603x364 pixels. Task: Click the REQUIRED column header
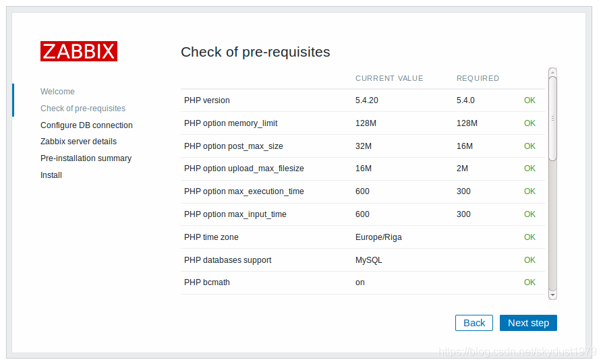click(478, 78)
